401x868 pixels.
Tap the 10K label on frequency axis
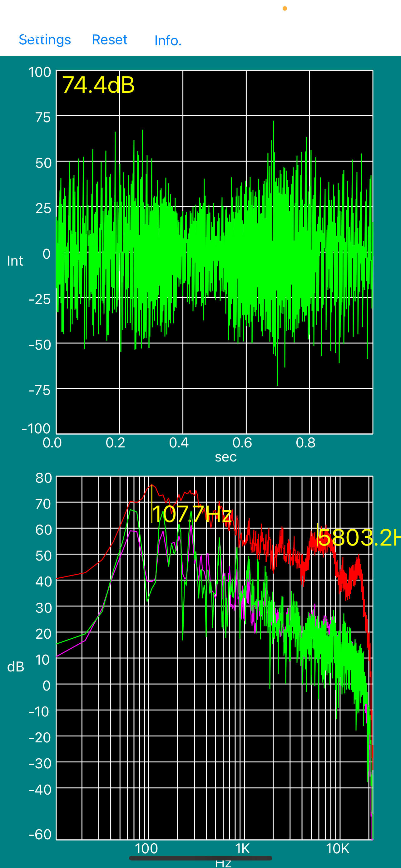338,848
